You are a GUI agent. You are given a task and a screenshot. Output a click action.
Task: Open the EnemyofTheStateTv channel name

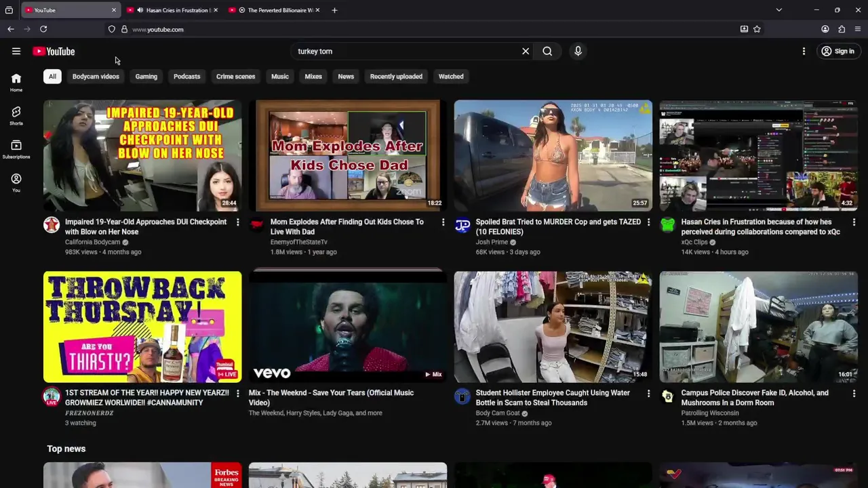click(x=299, y=242)
